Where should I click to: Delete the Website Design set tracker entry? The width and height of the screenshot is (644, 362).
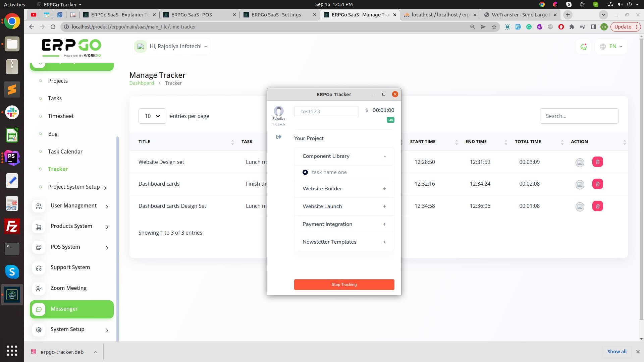tap(597, 162)
